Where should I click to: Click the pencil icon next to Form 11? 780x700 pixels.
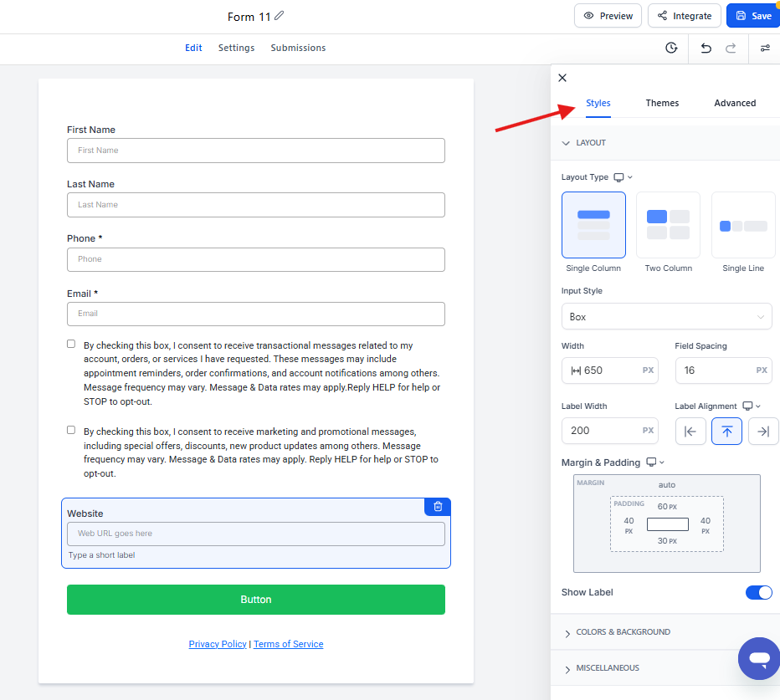click(280, 16)
